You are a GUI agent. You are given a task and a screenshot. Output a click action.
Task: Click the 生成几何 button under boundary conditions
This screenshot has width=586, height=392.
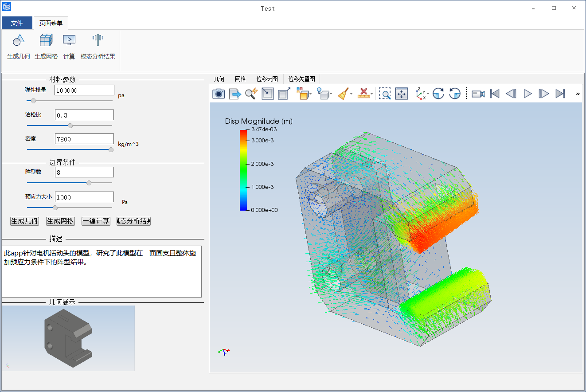click(x=24, y=221)
